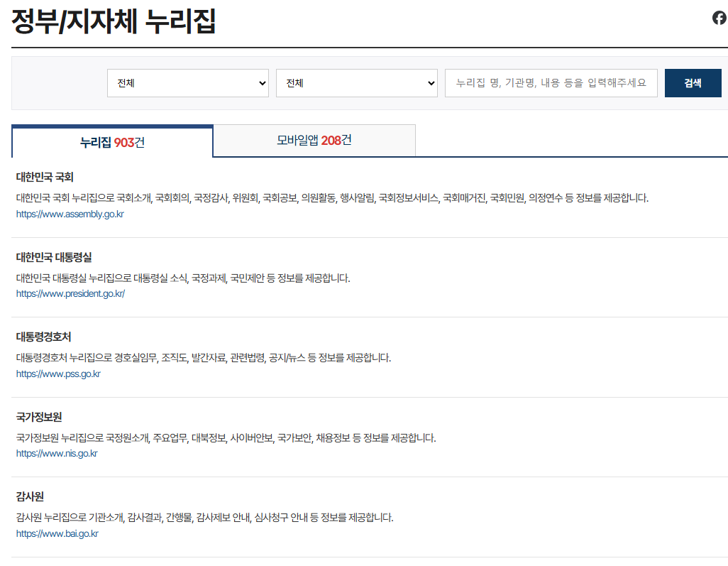The height and width of the screenshot is (566, 728).
Task: Click the 기관소개, 감사결과 description text
Action: pyautogui.click(x=205, y=517)
